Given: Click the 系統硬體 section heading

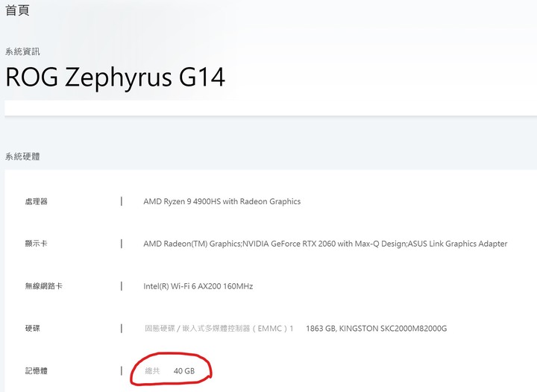Looking at the screenshot, I should (22, 157).
